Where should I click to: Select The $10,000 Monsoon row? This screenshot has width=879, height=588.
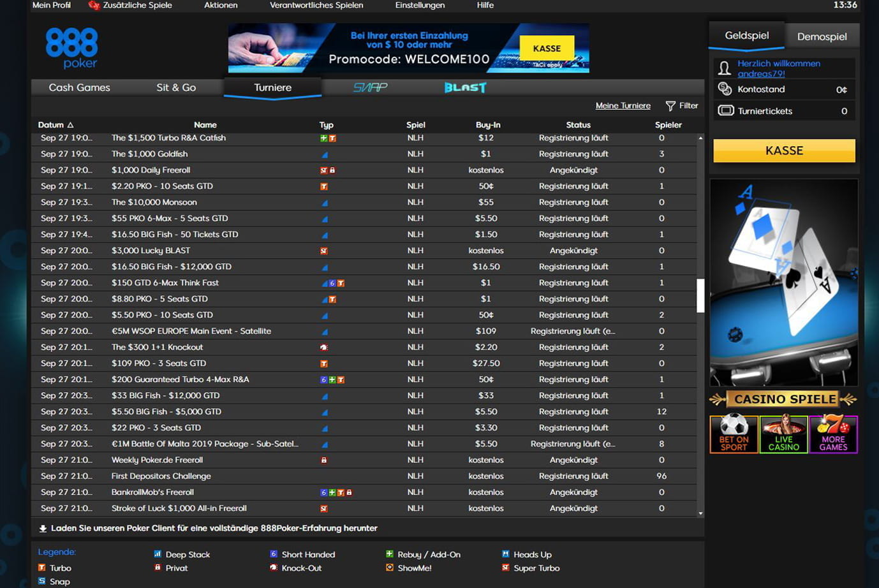tap(364, 203)
